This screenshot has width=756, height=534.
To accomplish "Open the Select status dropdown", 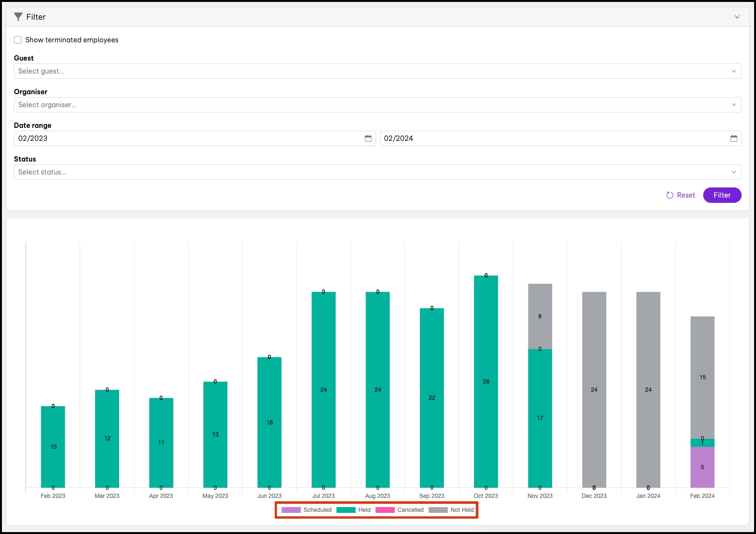I will 377,172.
